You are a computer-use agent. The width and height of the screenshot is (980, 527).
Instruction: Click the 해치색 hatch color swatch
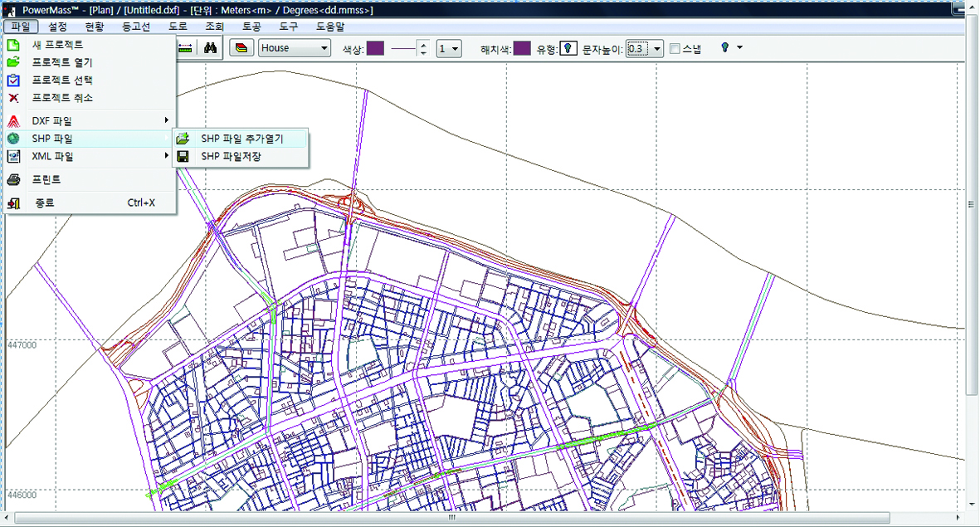[x=522, y=49]
